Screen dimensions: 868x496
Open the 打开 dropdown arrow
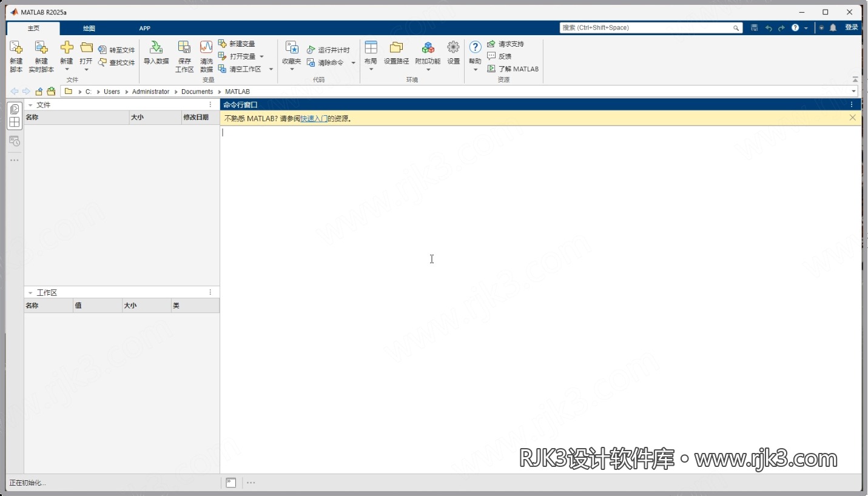pos(86,70)
